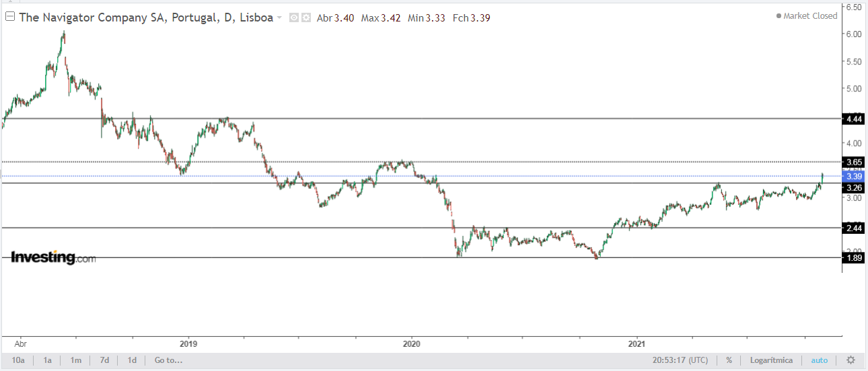868x371 pixels.
Task: Click the 2020 time axis label
Action: tap(412, 343)
